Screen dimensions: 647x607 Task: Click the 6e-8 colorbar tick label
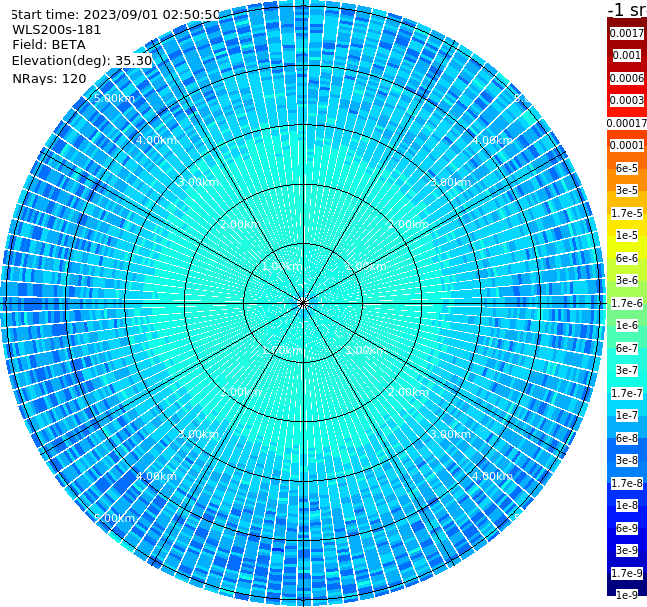tap(627, 438)
